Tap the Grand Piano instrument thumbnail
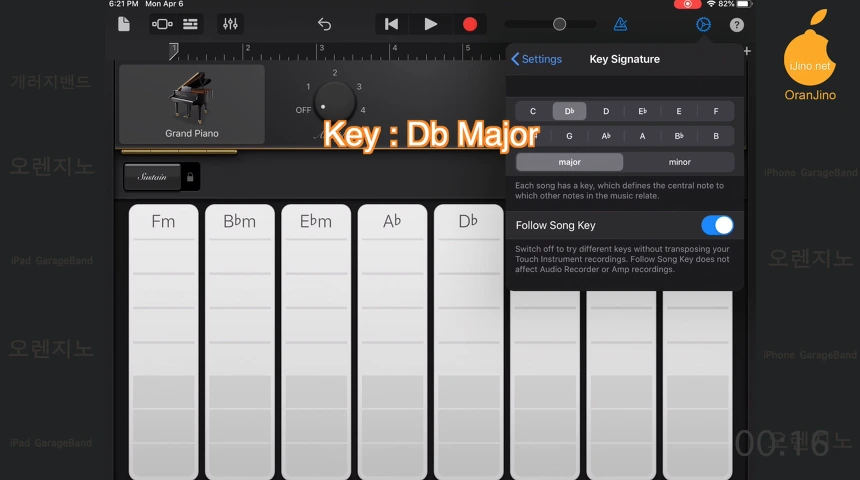 192,104
